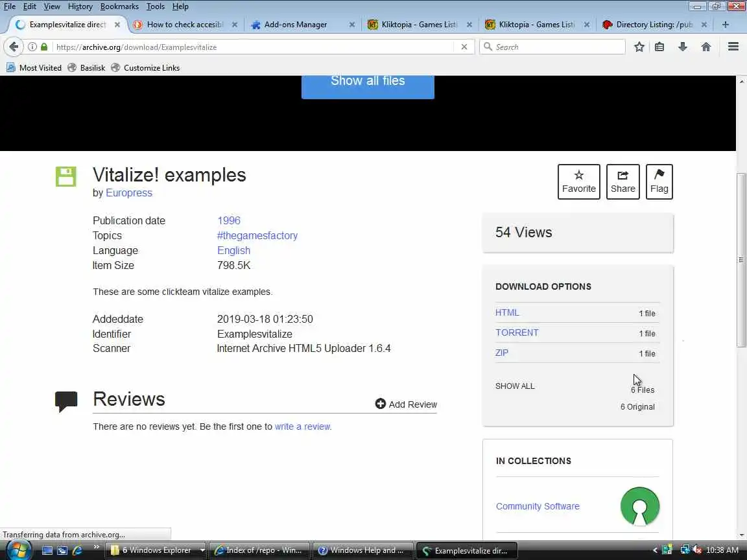Viewport: 747px width, 560px height.
Task: Click the 54 Views text
Action: click(x=523, y=233)
